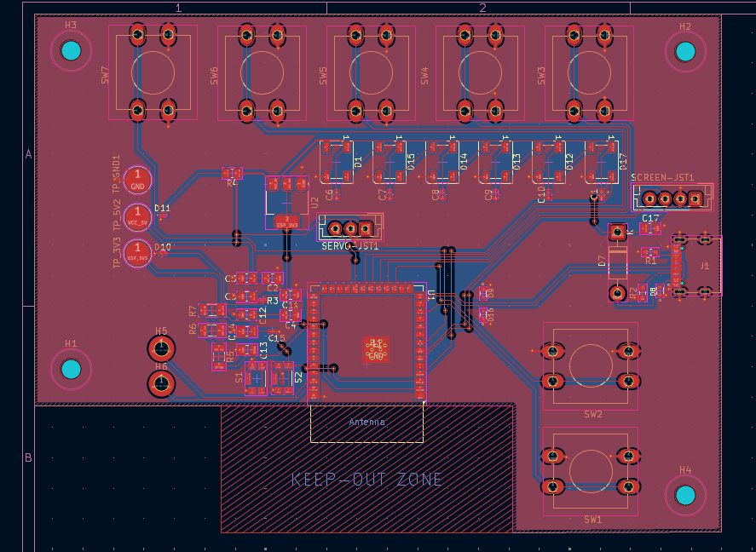Select the D12 LED reference label
756x552 pixels.
pyautogui.click(x=569, y=161)
